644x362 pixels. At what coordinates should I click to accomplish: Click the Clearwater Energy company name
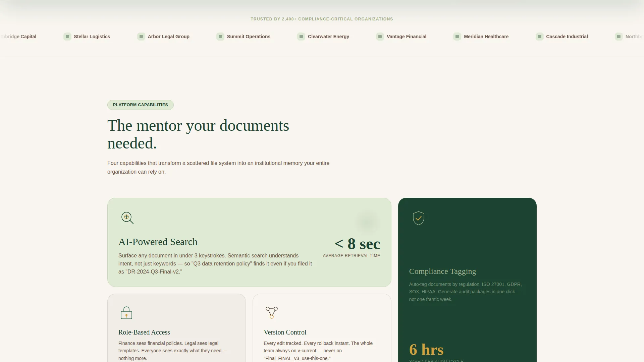pos(328,37)
